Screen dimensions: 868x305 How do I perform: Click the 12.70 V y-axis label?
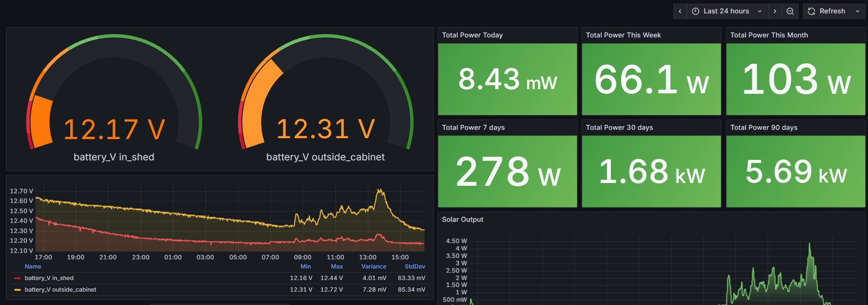[x=21, y=191]
